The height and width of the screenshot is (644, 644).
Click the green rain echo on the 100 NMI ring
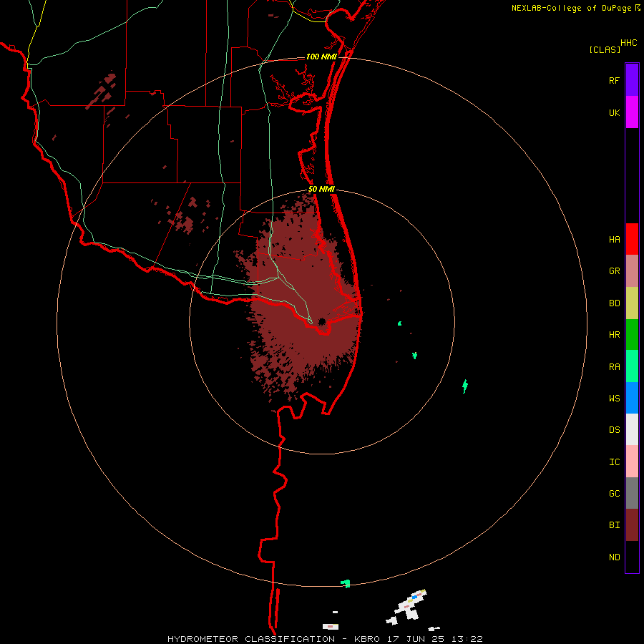(x=346, y=583)
